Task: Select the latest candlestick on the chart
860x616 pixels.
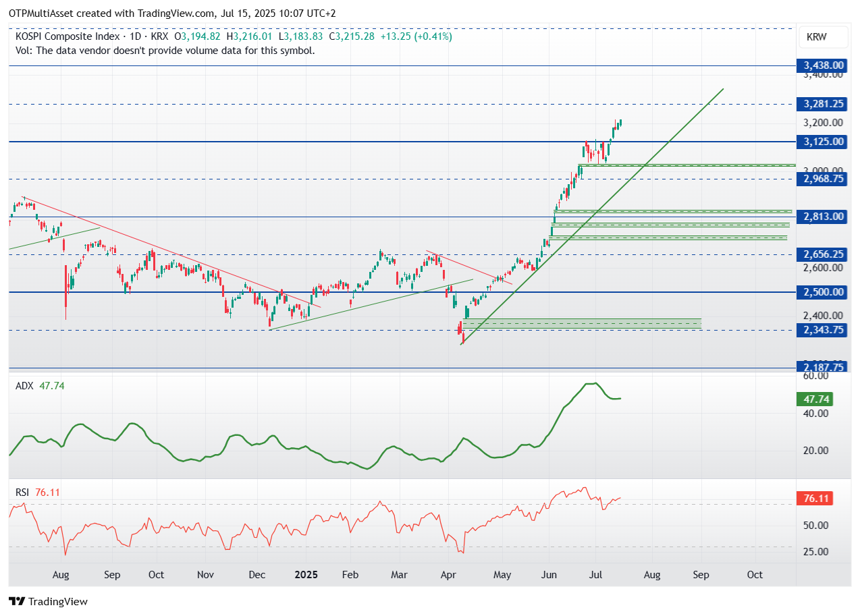Action: (620, 123)
